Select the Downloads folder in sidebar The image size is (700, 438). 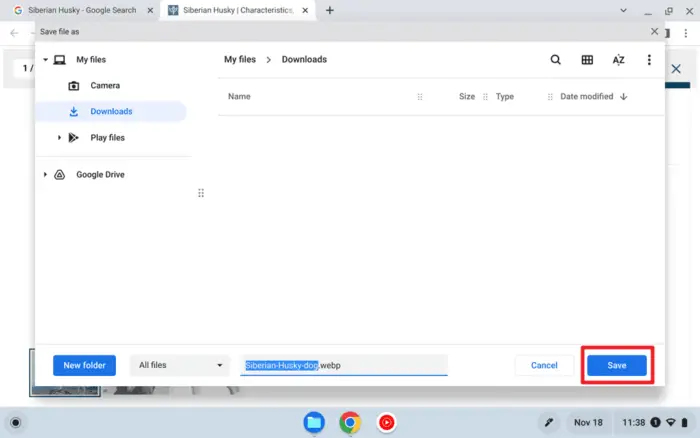tap(111, 111)
